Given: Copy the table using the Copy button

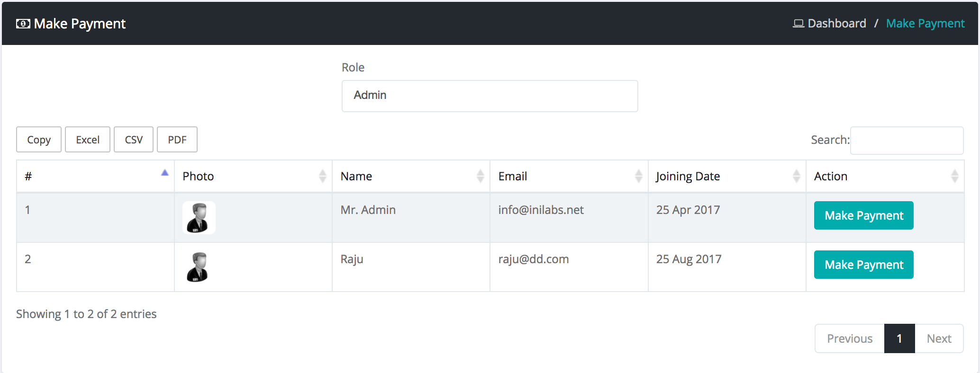Looking at the screenshot, I should [x=39, y=140].
